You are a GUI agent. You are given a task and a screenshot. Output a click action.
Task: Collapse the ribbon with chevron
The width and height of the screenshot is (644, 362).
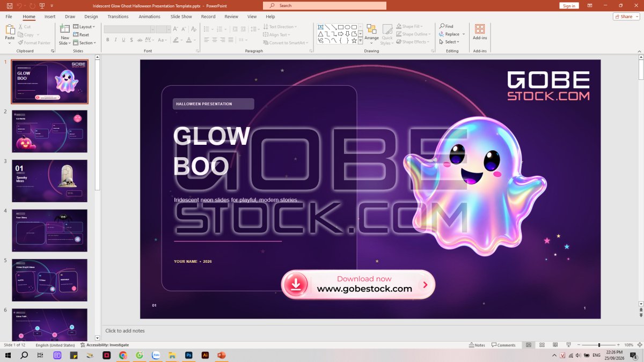[639, 51]
